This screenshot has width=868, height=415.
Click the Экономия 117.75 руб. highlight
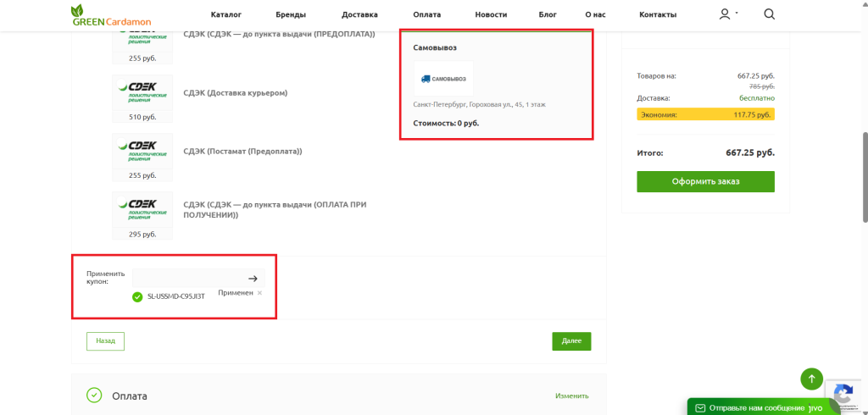click(x=705, y=114)
